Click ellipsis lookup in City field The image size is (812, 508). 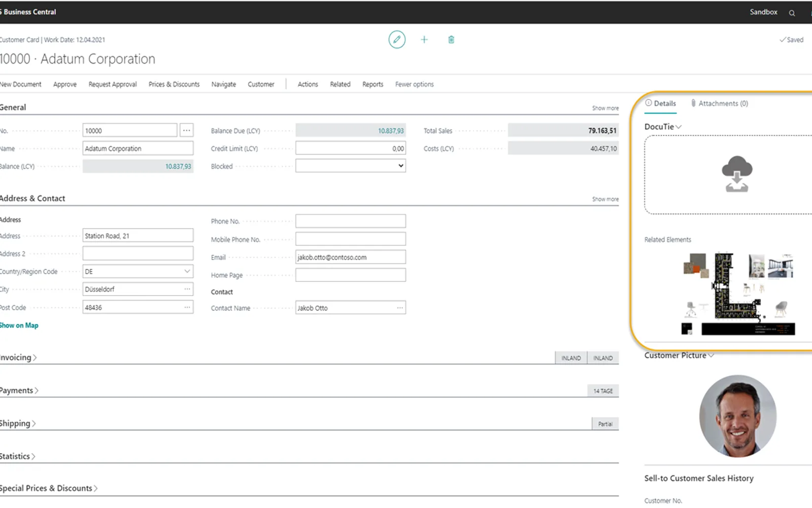[187, 289]
